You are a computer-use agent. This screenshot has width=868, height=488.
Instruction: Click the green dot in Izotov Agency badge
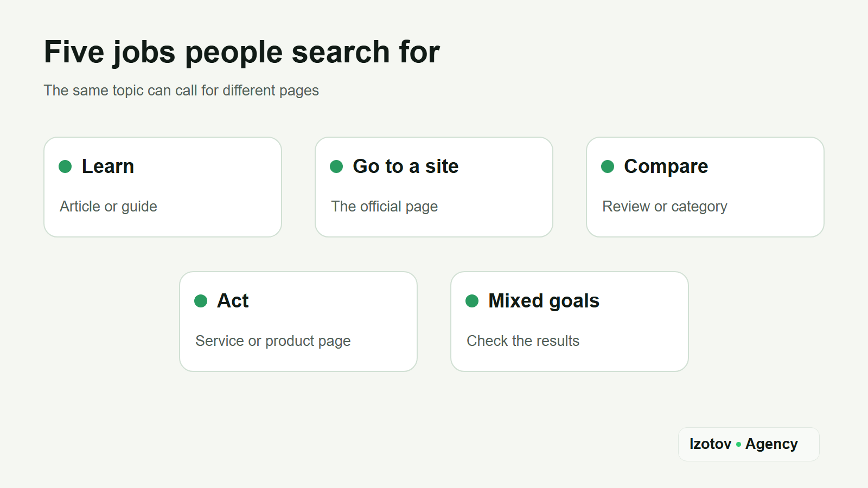[738, 445]
